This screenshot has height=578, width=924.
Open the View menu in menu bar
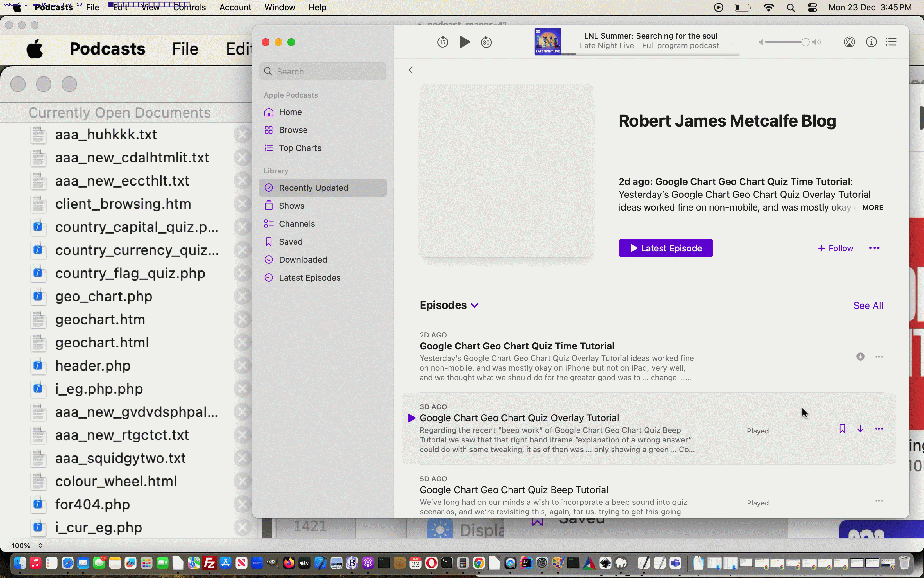(150, 7)
